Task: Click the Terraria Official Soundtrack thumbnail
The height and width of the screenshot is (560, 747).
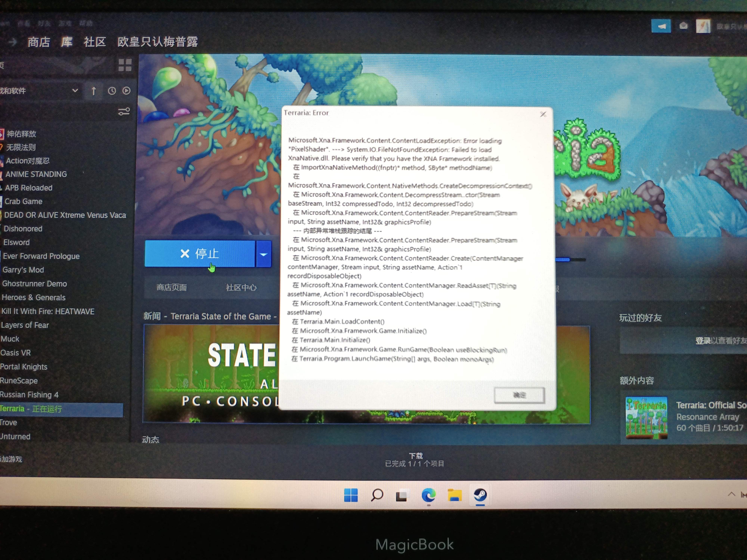Action: tap(646, 418)
